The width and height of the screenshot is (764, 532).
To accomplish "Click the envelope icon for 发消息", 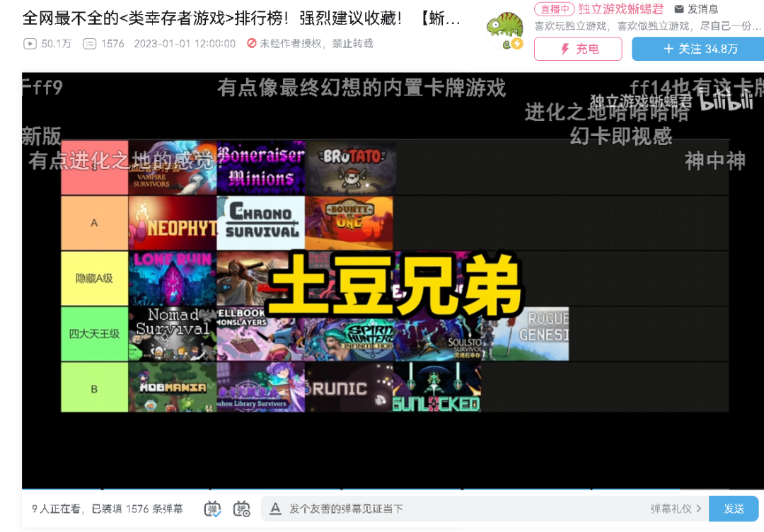I will 678,8.
